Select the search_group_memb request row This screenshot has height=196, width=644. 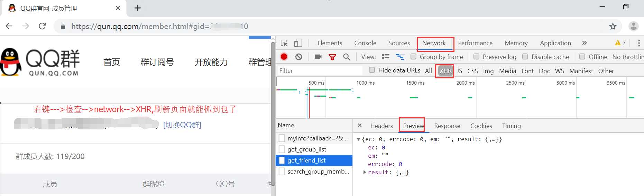coord(314,171)
